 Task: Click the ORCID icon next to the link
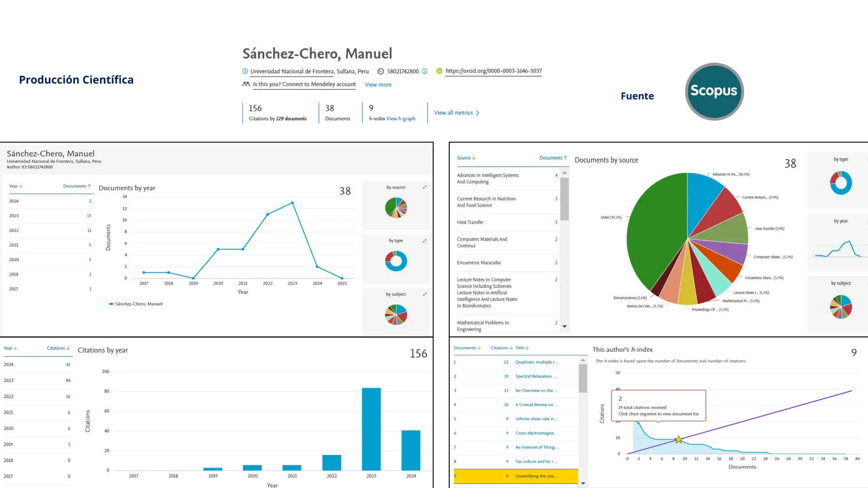pos(439,71)
